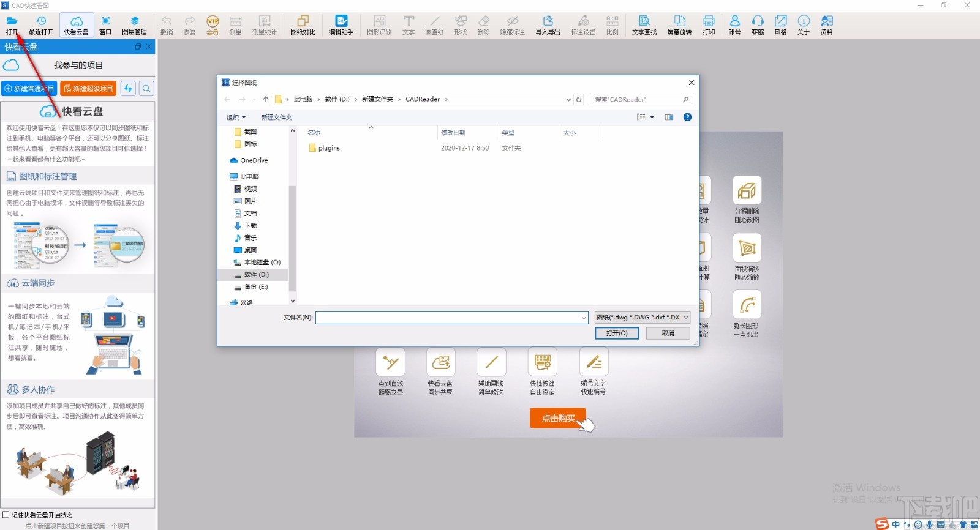This screenshot has width=980, height=530.
Task: Select 本地磁盘 (C:) in navigation tree
Action: 257,263
